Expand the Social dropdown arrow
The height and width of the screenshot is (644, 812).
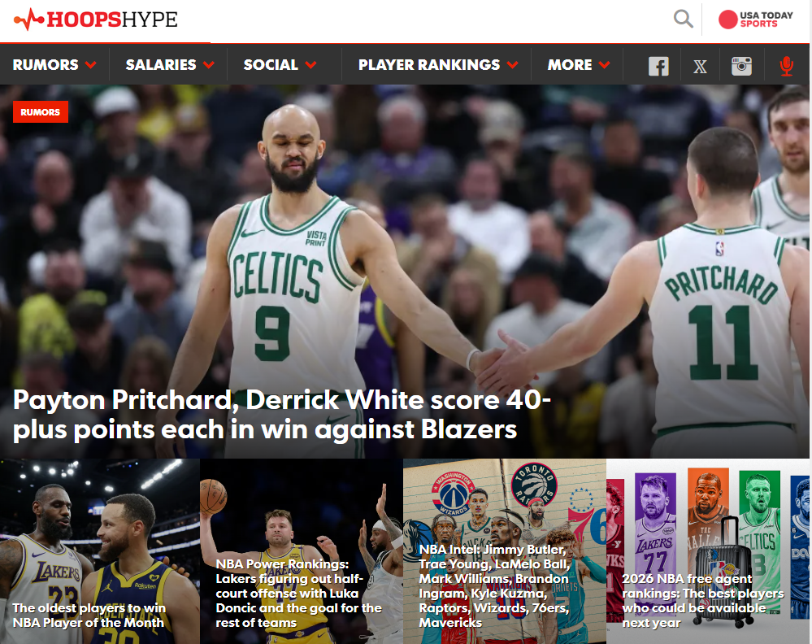(310, 65)
